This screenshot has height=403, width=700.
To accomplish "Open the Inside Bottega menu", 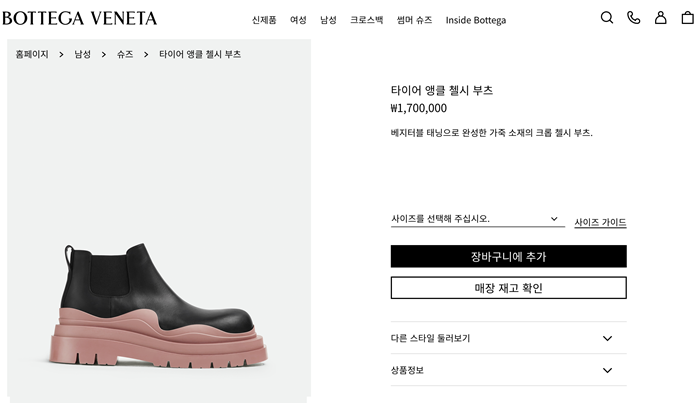I will tap(476, 20).
